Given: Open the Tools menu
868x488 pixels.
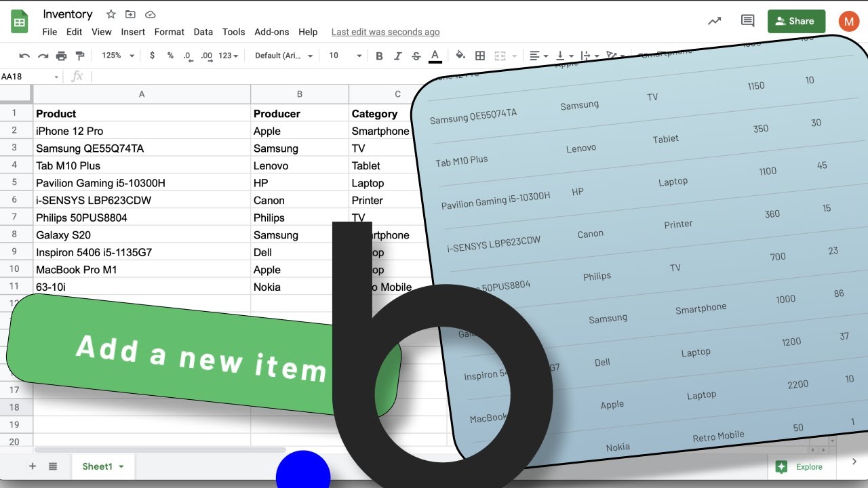Looking at the screenshot, I should pos(233,32).
